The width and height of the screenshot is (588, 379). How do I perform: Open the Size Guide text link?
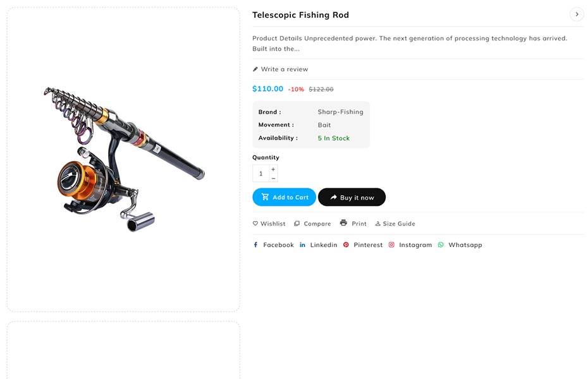(x=399, y=224)
